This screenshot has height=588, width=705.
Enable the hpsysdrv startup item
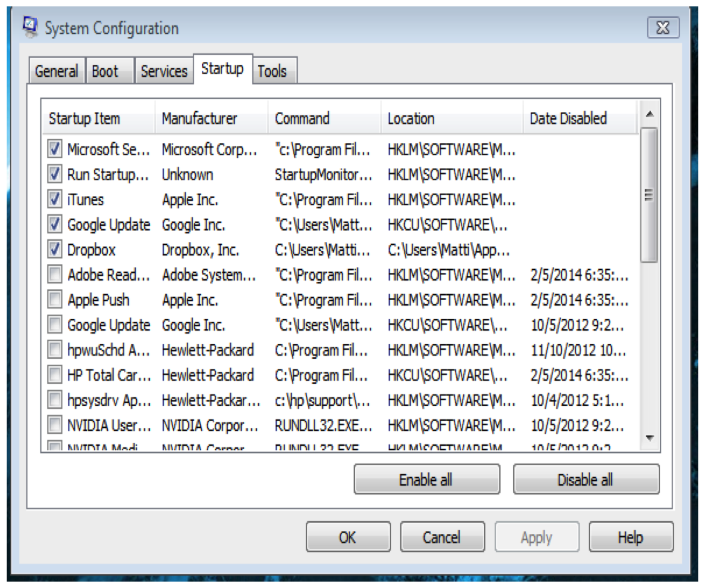[x=54, y=400]
